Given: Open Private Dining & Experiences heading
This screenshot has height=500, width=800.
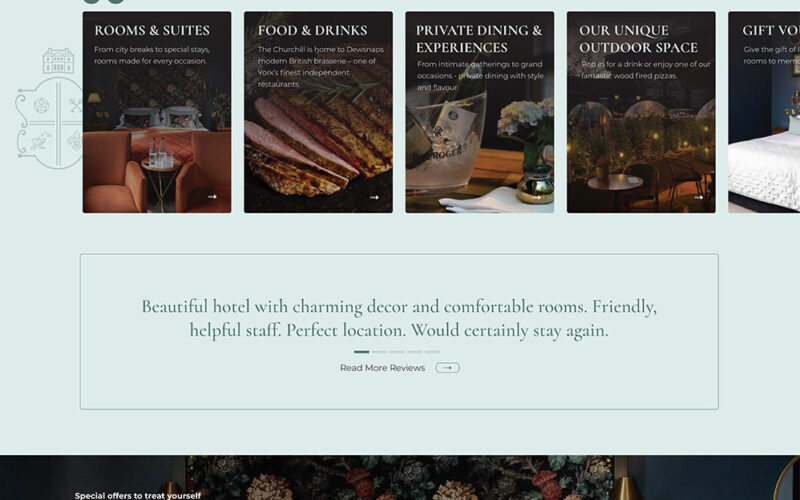Looking at the screenshot, I should pos(479,39).
